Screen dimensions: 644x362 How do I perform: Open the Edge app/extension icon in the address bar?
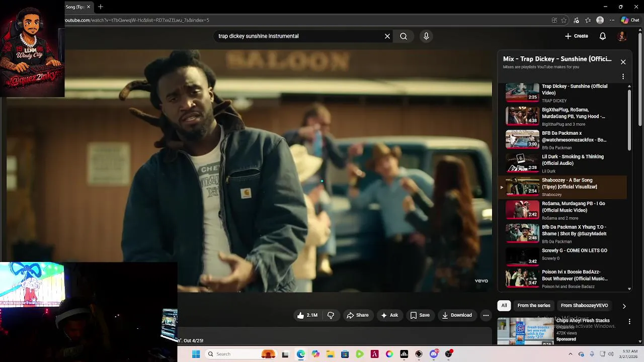tap(554, 20)
